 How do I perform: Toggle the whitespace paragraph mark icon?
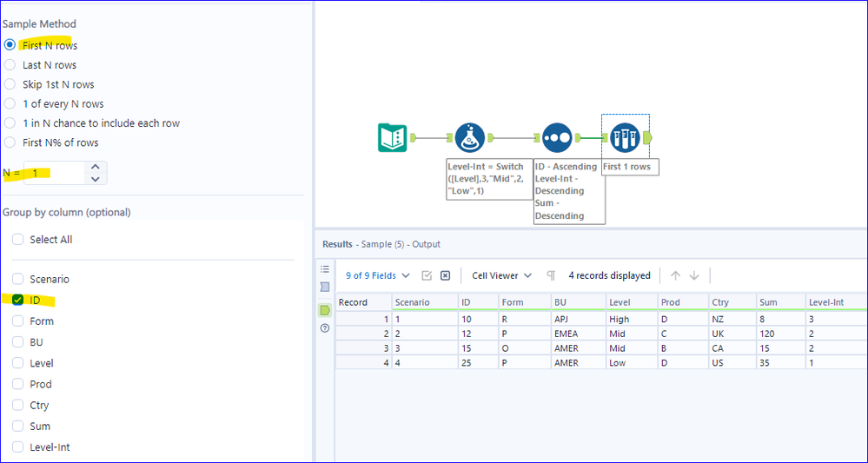[x=551, y=275]
